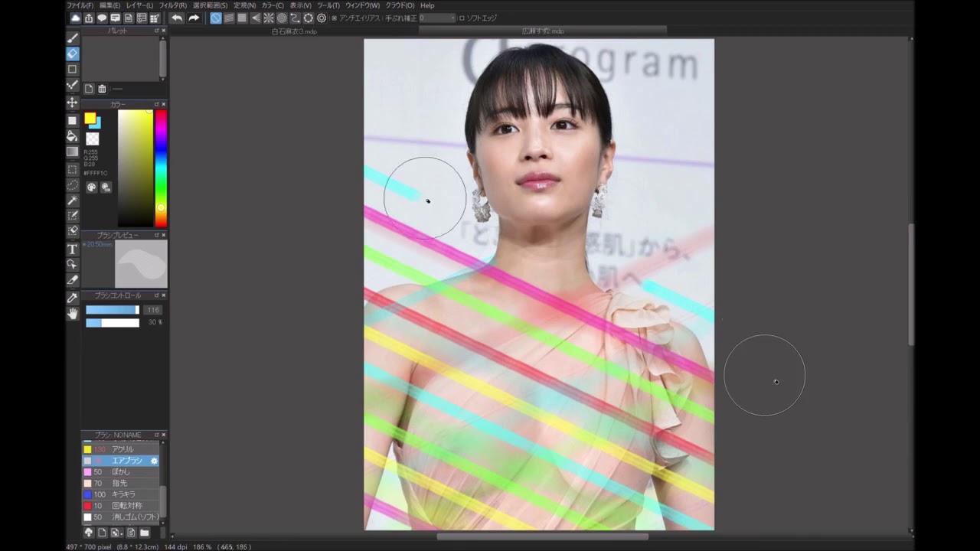This screenshot has width=980, height=551.
Task: Select the Brush tool in left toolbar
Action: tap(73, 37)
